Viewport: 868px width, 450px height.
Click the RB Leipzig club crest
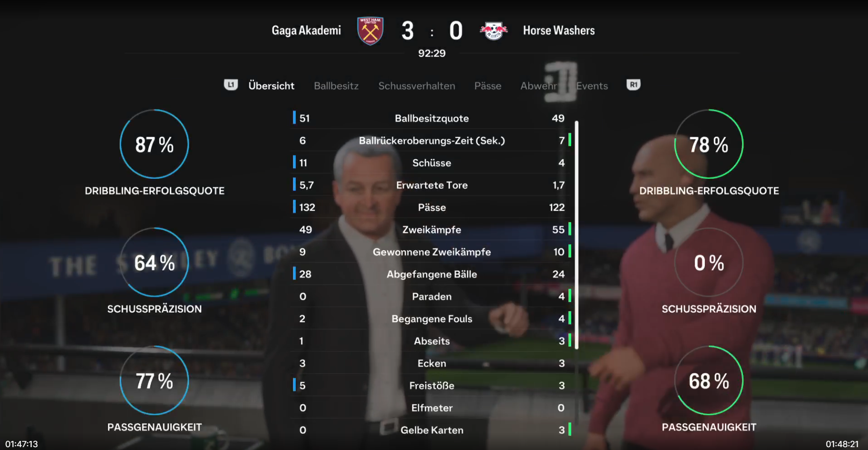tap(494, 31)
